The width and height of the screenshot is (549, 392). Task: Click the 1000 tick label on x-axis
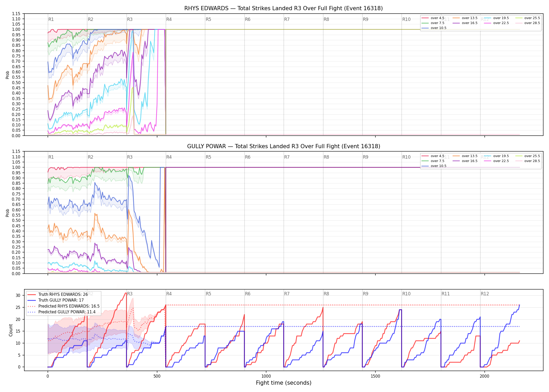(266, 376)
